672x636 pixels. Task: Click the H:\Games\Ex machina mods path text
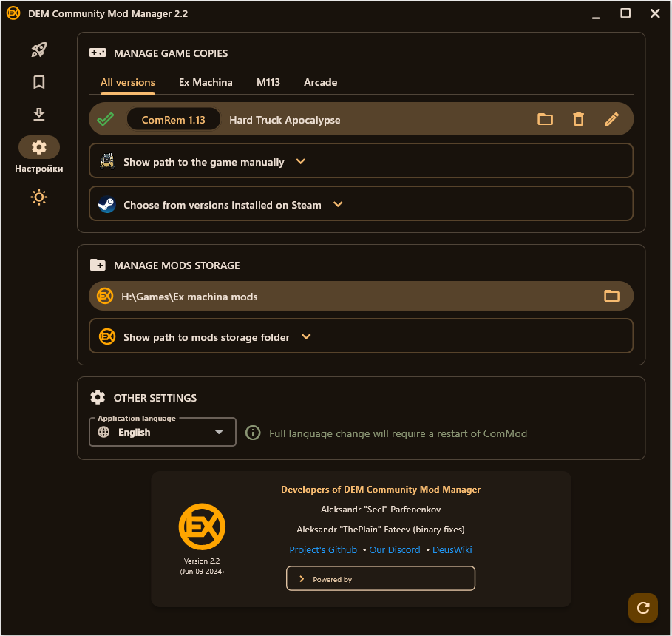coord(189,297)
